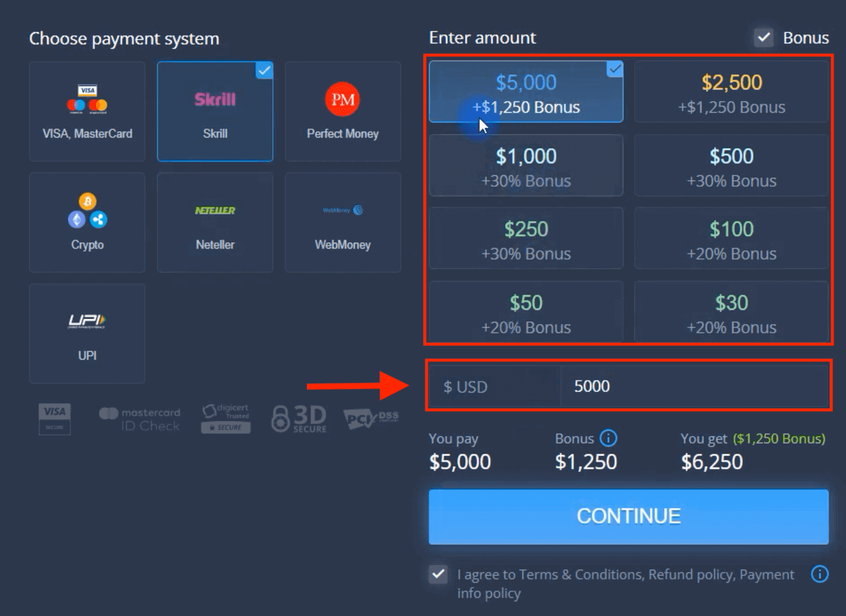
Task: Select the WebMoney payment option
Action: (342, 222)
